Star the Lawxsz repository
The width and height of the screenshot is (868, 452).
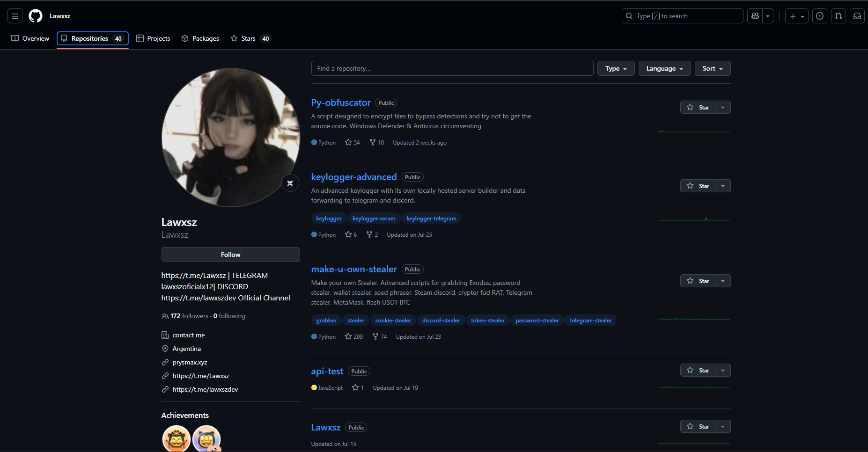pyautogui.click(x=698, y=426)
